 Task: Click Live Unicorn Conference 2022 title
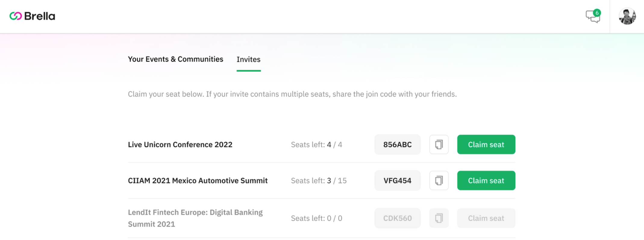tap(180, 145)
